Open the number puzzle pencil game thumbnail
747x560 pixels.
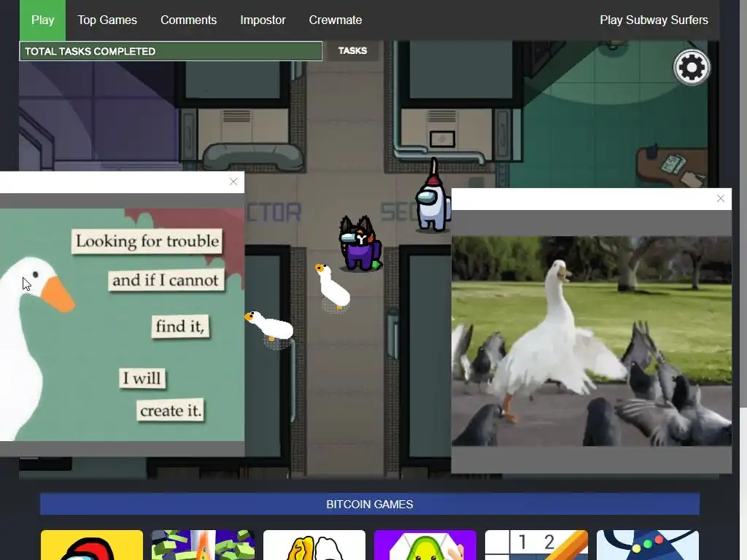point(536,545)
